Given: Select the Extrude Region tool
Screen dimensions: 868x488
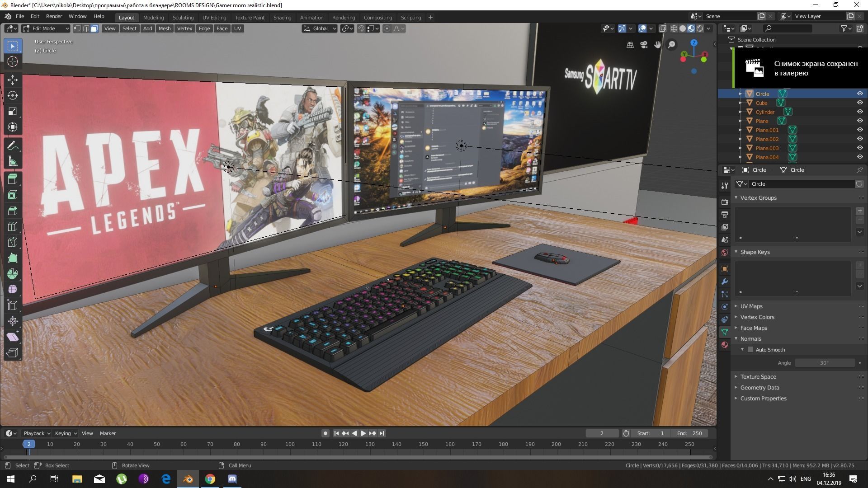Looking at the screenshot, I should click(x=13, y=179).
